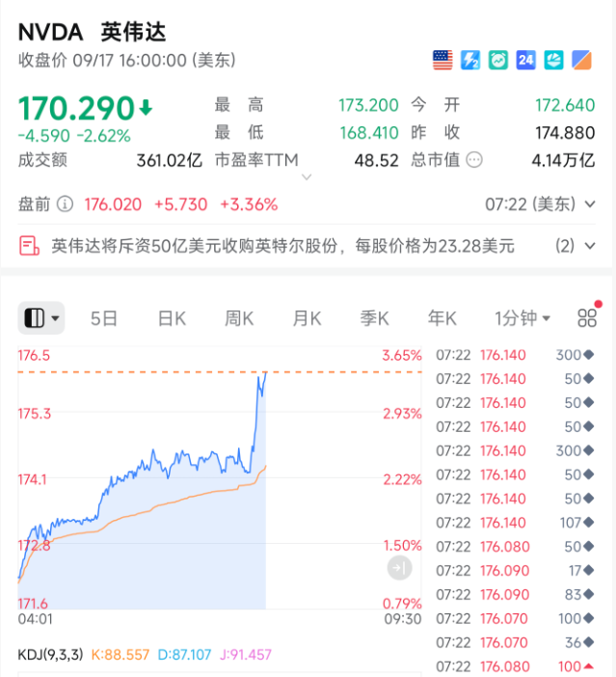Screen dimensions: 616x677
Task: Open the four-squares chart settings icon
Action: pos(586,318)
